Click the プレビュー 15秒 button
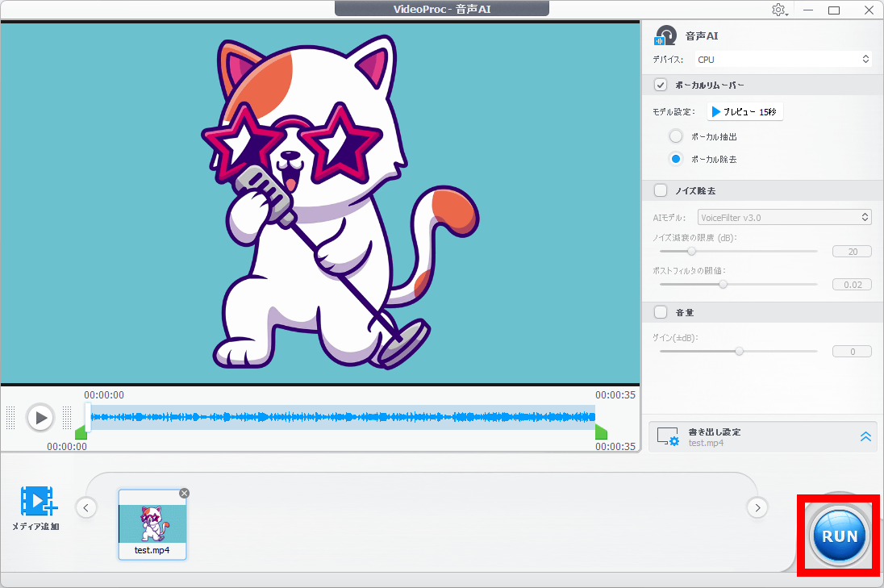Viewport: 884px width, 588px height. click(744, 112)
